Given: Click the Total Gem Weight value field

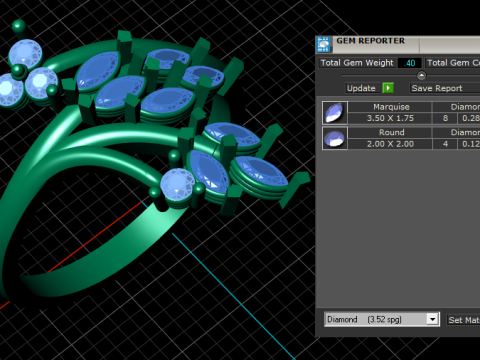Looking at the screenshot, I should click(410, 63).
